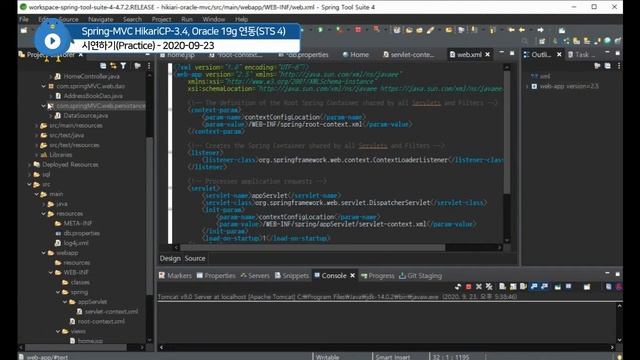Switch to the Design view tab
The height and width of the screenshot is (360, 640).
tap(170, 258)
